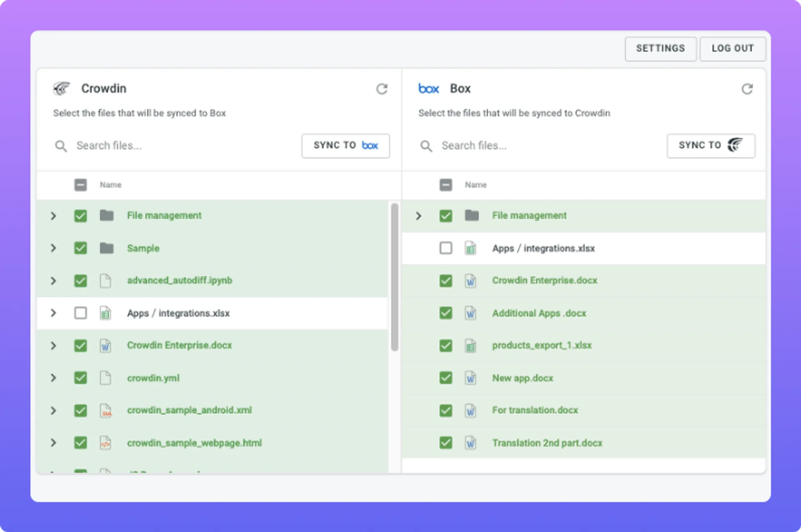This screenshot has height=532, width=801.
Task: Click the Log Out button
Action: coord(733,49)
